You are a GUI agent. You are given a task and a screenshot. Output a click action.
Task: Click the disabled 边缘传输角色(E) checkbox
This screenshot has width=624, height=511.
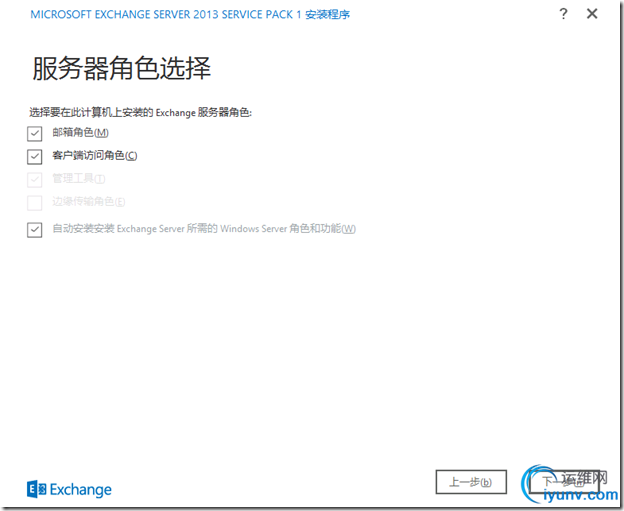pyautogui.click(x=35, y=203)
